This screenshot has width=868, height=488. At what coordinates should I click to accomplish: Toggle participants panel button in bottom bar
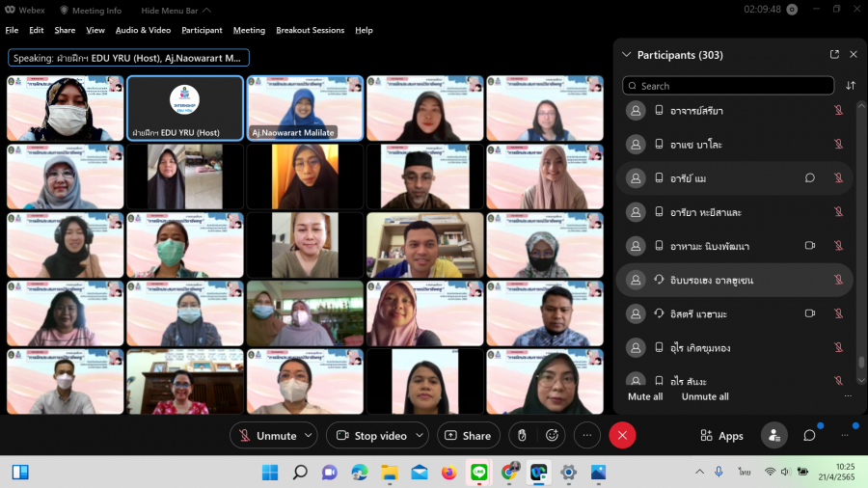click(x=773, y=436)
